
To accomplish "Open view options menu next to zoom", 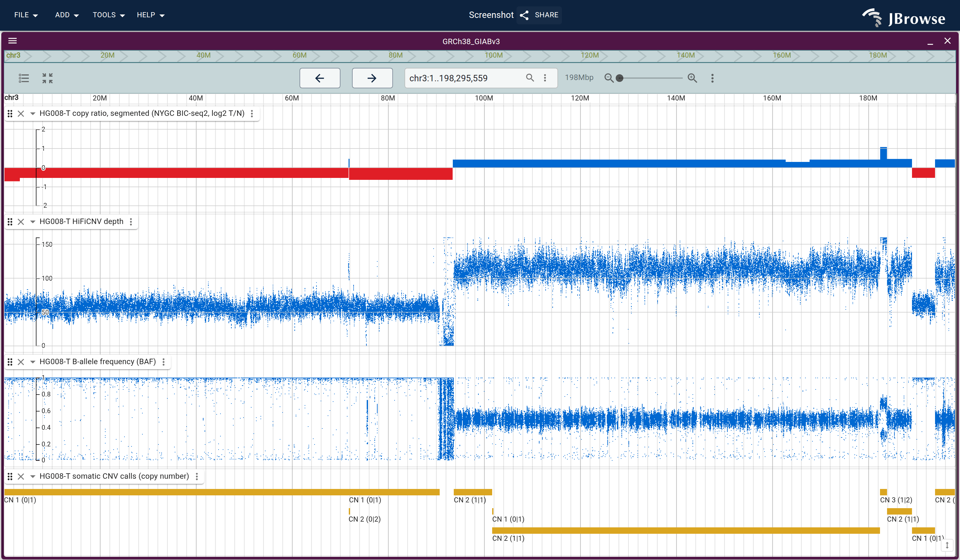I will pyautogui.click(x=712, y=78).
